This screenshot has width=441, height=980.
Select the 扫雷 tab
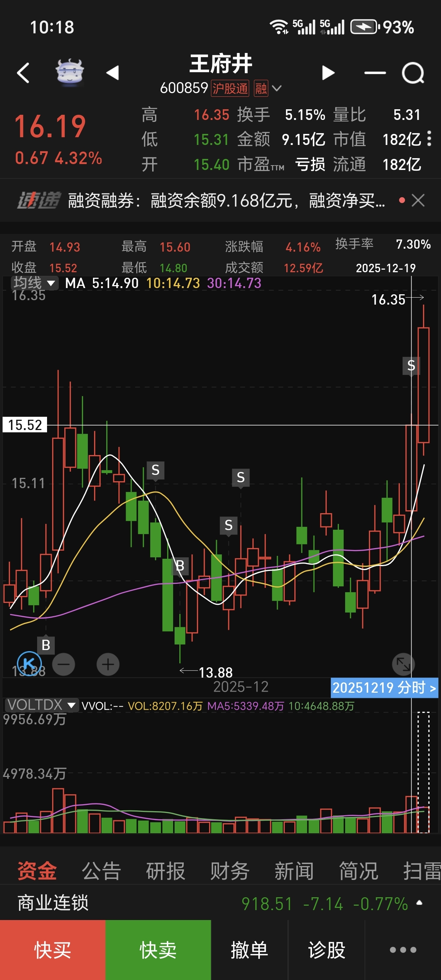pyautogui.click(x=422, y=871)
